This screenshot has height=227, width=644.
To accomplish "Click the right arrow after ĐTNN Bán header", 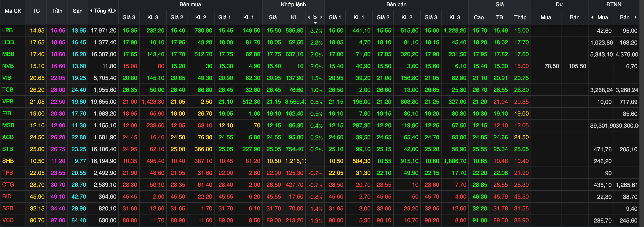I will tap(635, 17).
